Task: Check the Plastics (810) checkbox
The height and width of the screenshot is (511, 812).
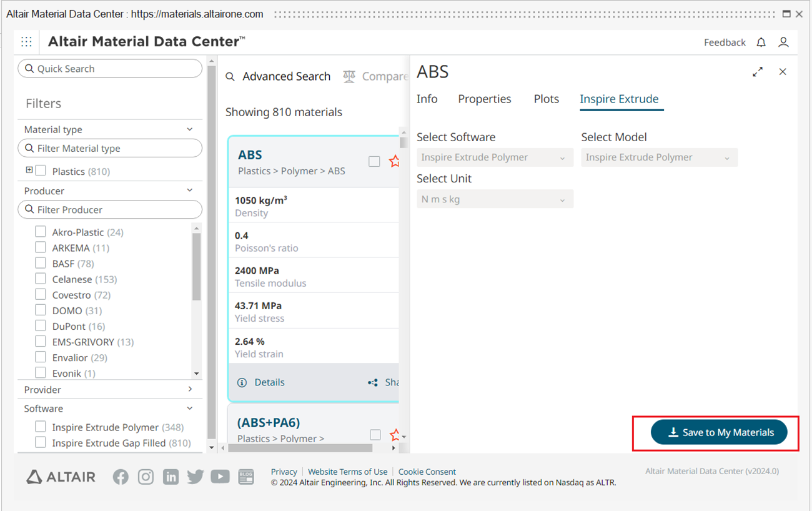Action: 41,170
